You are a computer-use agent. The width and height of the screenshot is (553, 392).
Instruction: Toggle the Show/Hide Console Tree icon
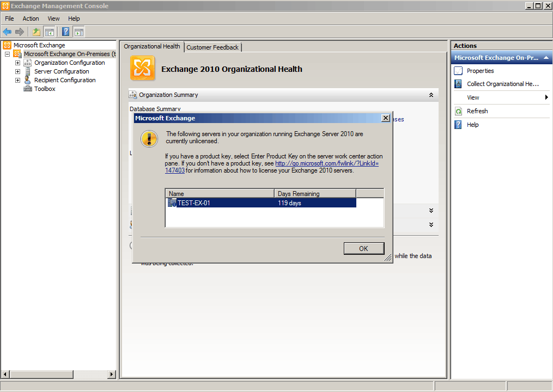49,32
